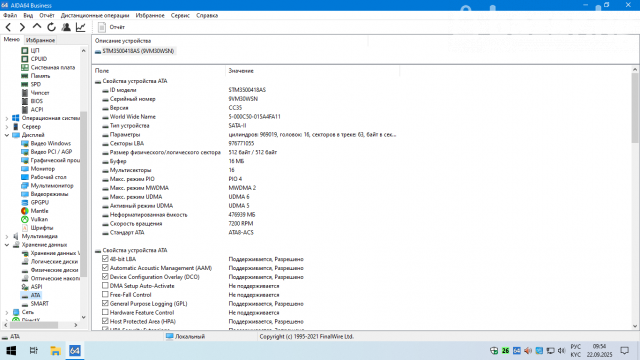Switch to the Избранное sidebar tab
Image resolution: width=640 pixels, height=360 pixels.
point(40,40)
